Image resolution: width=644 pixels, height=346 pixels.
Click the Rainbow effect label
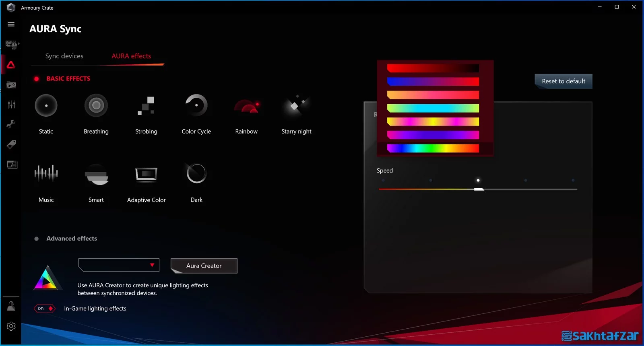pyautogui.click(x=246, y=132)
